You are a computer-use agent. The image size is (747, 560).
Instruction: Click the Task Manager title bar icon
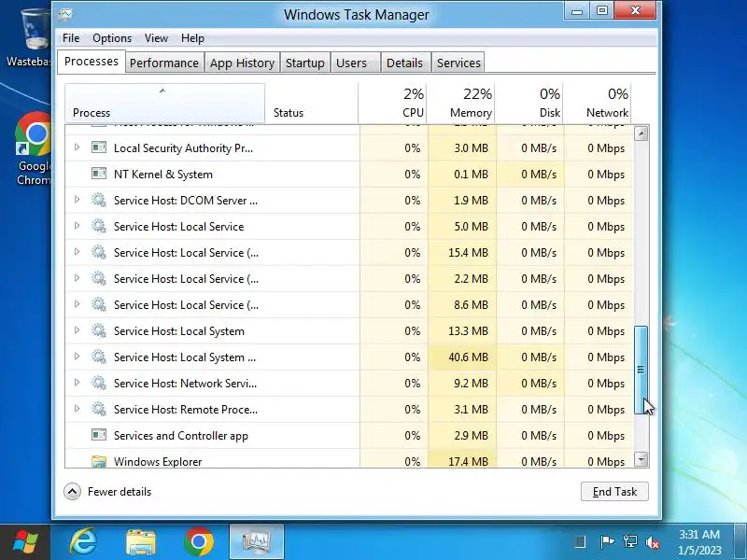(x=65, y=14)
